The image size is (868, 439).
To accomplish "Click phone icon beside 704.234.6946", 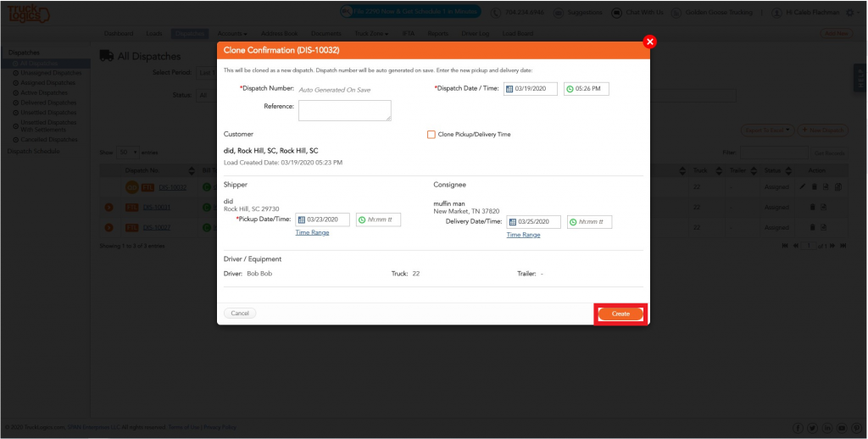I will tap(495, 12).
